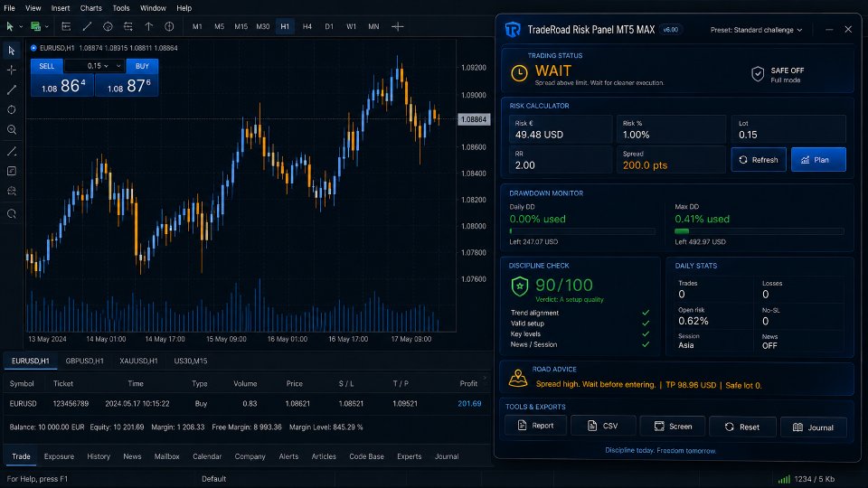
Task: Toggle the Valid setup checkmark
Action: pyautogui.click(x=646, y=324)
